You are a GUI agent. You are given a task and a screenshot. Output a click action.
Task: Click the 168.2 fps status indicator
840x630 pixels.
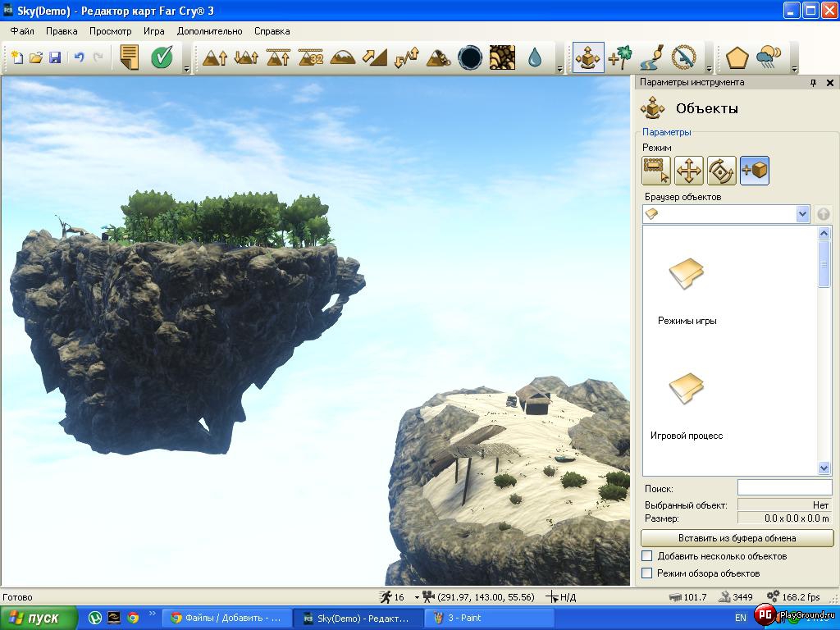[x=793, y=597]
